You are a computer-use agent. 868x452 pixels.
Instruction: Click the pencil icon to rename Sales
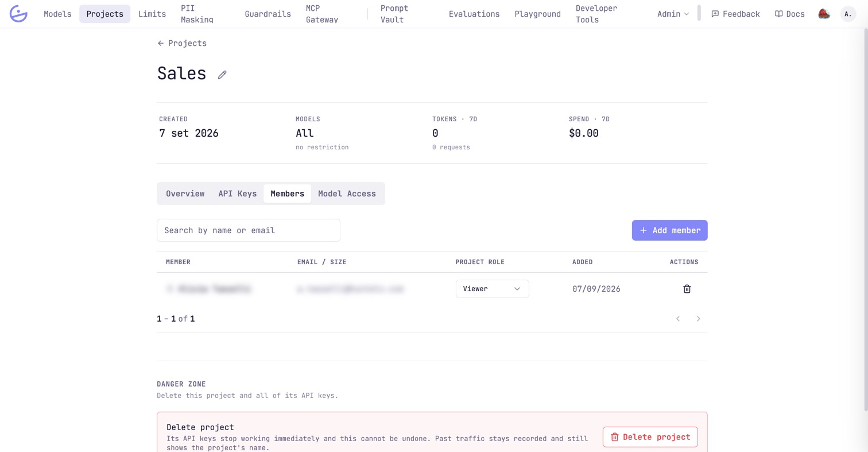[x=222, y=75]
